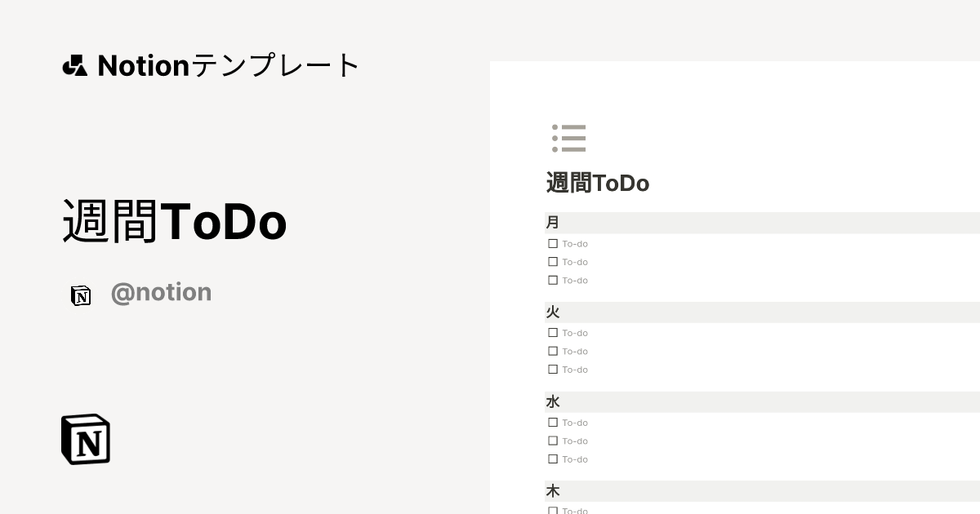Check the third To-do under 月
The height and width of the screenshot is (514, 980).
[x=553, y=280]
